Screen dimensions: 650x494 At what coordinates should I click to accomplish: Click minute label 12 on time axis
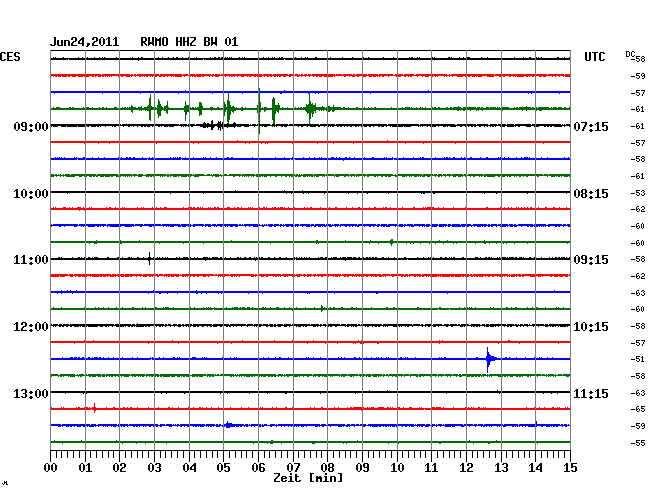click(x=466, y=467)
